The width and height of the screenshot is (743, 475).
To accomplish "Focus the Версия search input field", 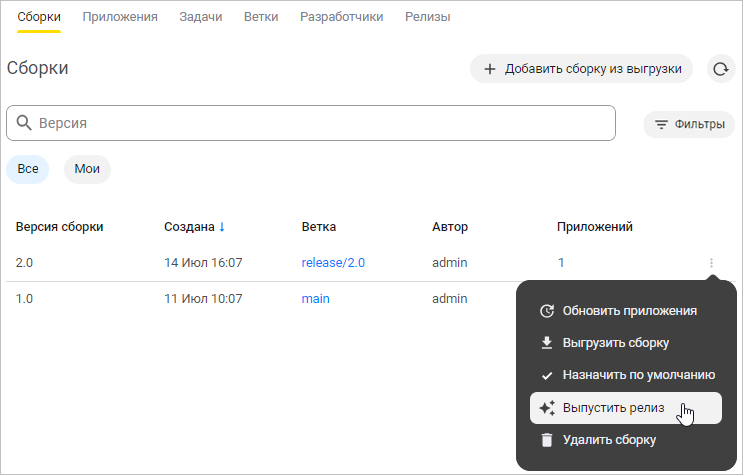I will (320, 123).
